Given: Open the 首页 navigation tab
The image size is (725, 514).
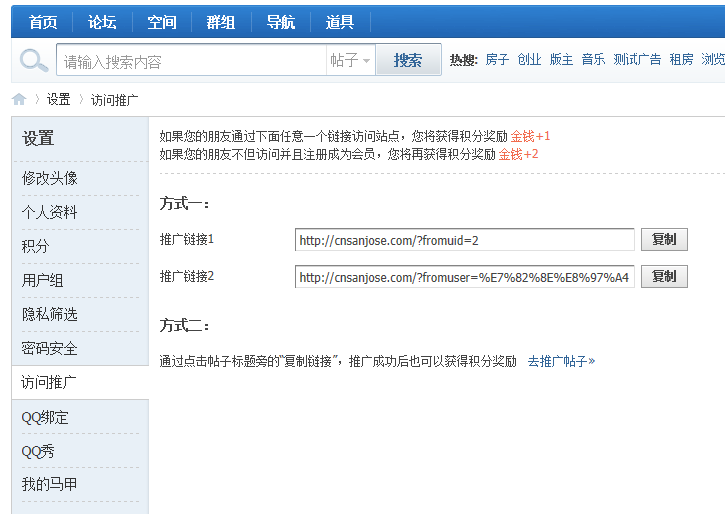Looking at the screenshot, I should pyautogui.click(x=43, y=22).
